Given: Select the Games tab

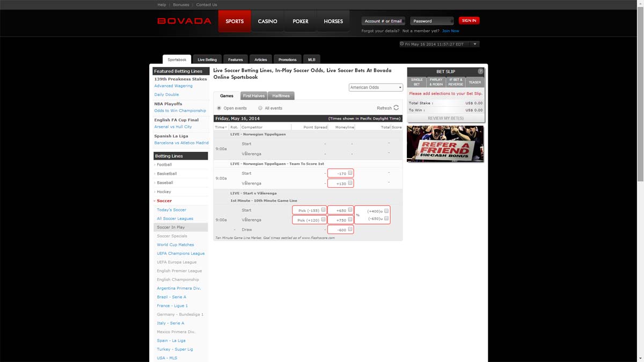Looking at the screenshot, I should click(226, 95).
